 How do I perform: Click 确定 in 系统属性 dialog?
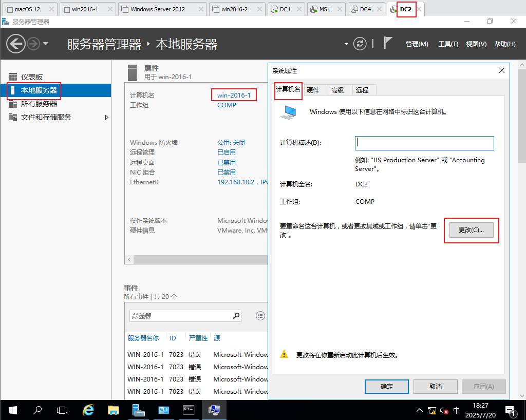click(x=386, y=387)
